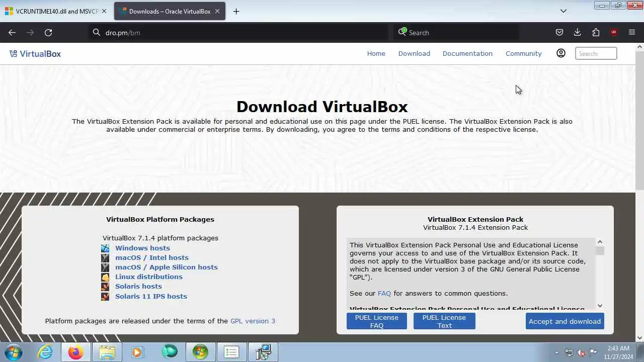Click the license text scroll-down arrow
The image size is (644, 362).
(600, 305)
